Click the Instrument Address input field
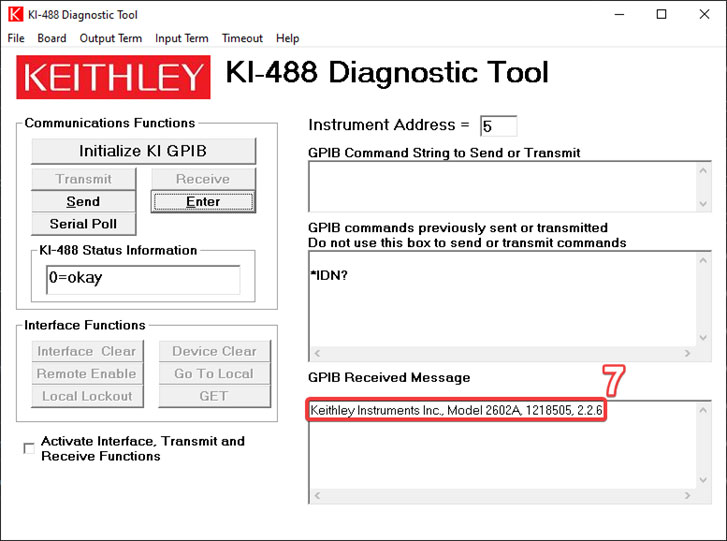 tap(498, 126)
